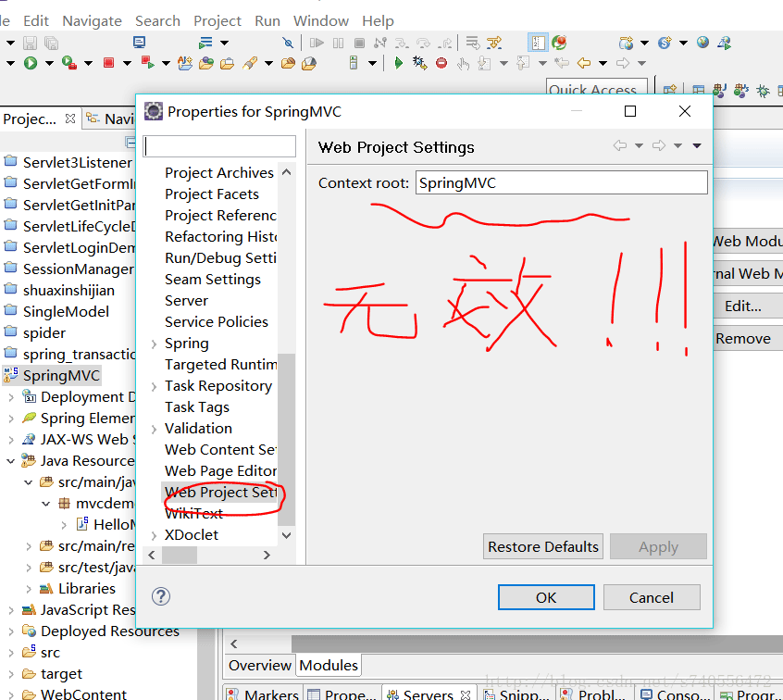Click the green play arrow icon
The image size is (783, 700).
click(x=399, y=63)
